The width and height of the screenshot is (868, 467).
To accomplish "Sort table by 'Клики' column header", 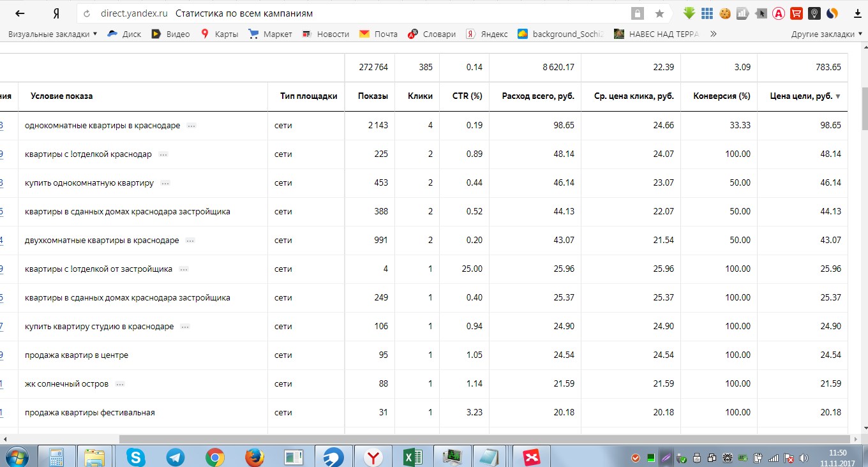I will 420,96.
